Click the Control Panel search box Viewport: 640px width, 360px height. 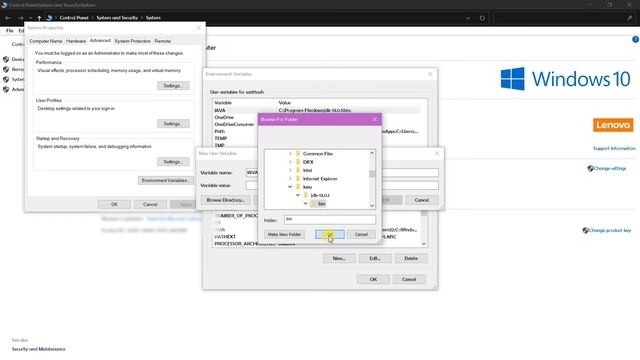[564, 18]
